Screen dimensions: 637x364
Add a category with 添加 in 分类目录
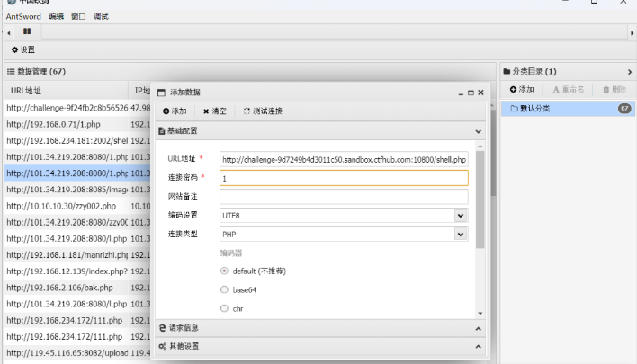point(522,89)
